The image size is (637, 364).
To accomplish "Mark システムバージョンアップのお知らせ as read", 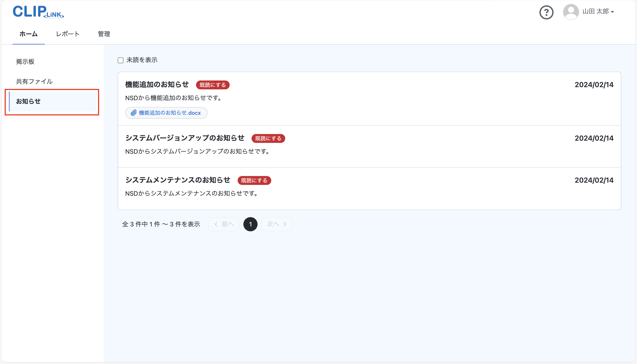I will 268,138.
